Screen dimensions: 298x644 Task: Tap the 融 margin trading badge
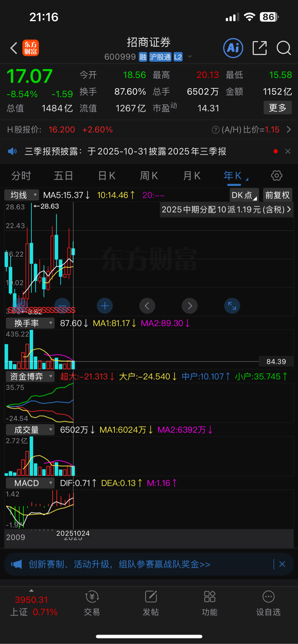tap(143, 57)
